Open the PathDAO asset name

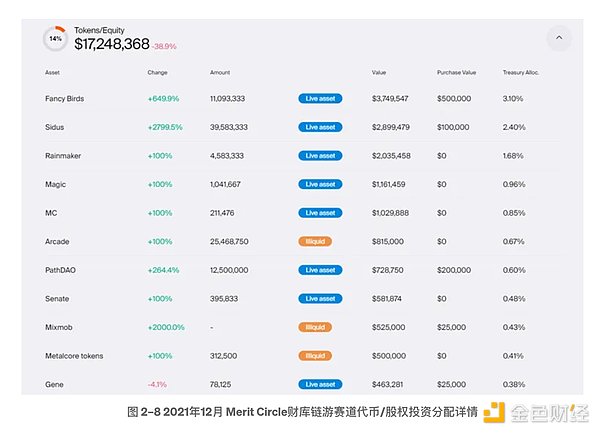coord(62,270)
